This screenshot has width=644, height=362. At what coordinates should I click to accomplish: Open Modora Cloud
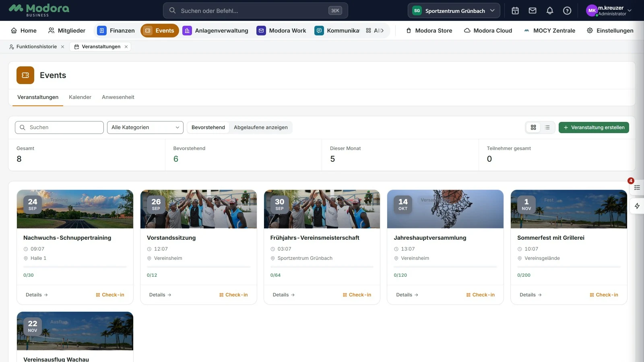point(488,31)
